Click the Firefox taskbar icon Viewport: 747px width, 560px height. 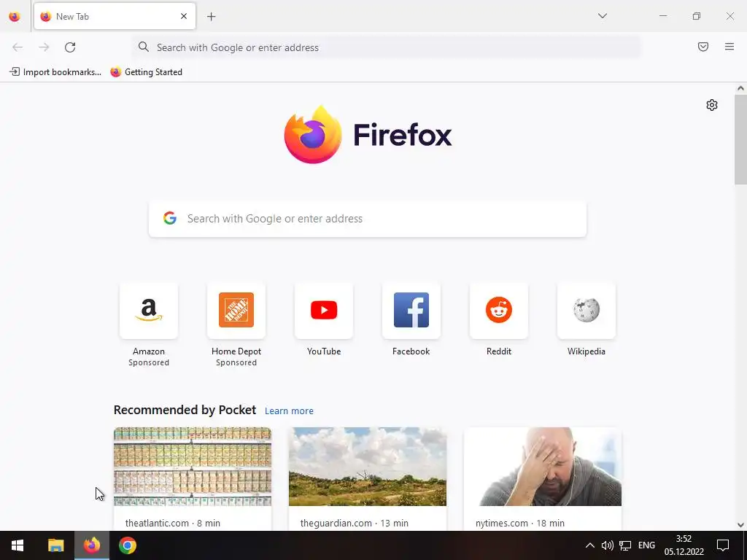pyautogui.click(x=92, y=545)
